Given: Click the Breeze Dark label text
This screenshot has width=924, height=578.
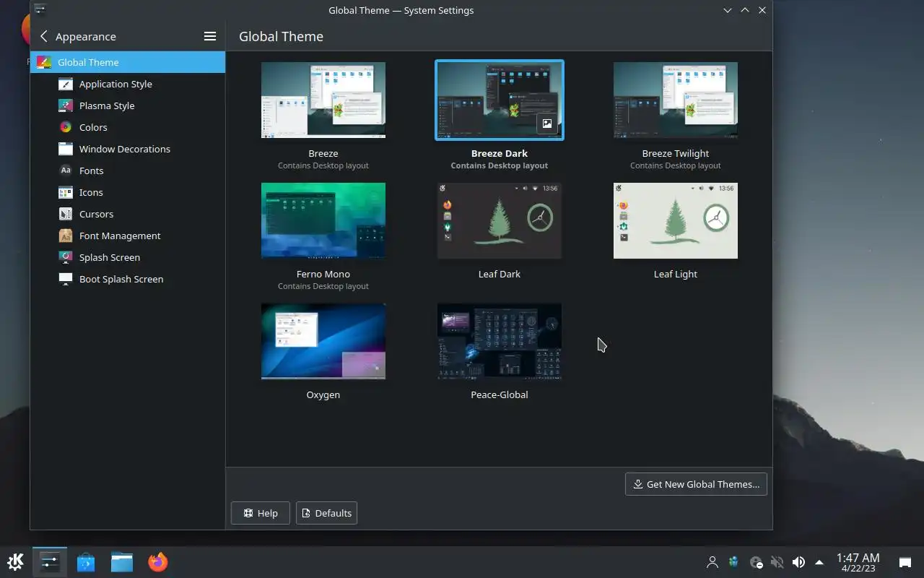Looking at the screenshot, I should tap(500, 153).
